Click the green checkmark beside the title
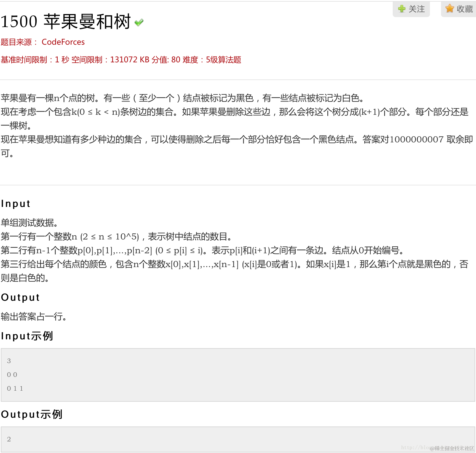 coord(139,22)
